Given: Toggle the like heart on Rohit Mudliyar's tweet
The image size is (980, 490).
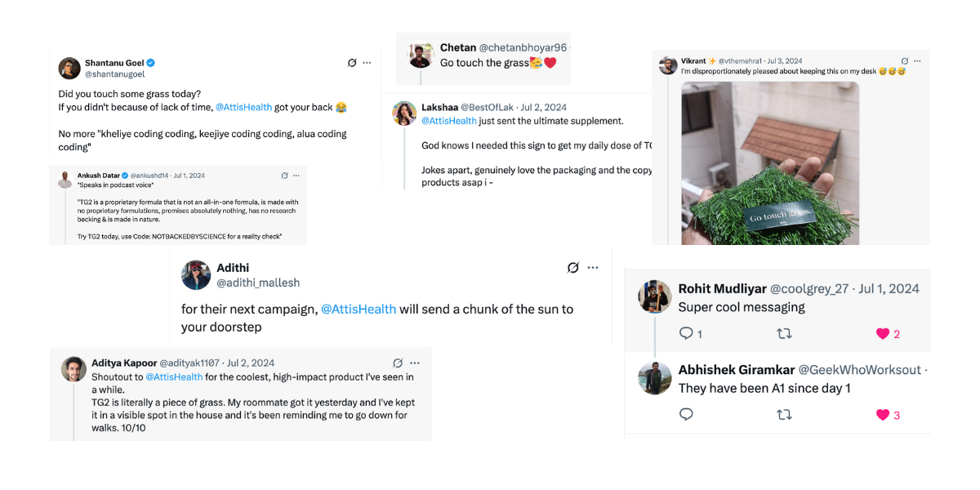Looking at the screenshot, I should 882,333.
